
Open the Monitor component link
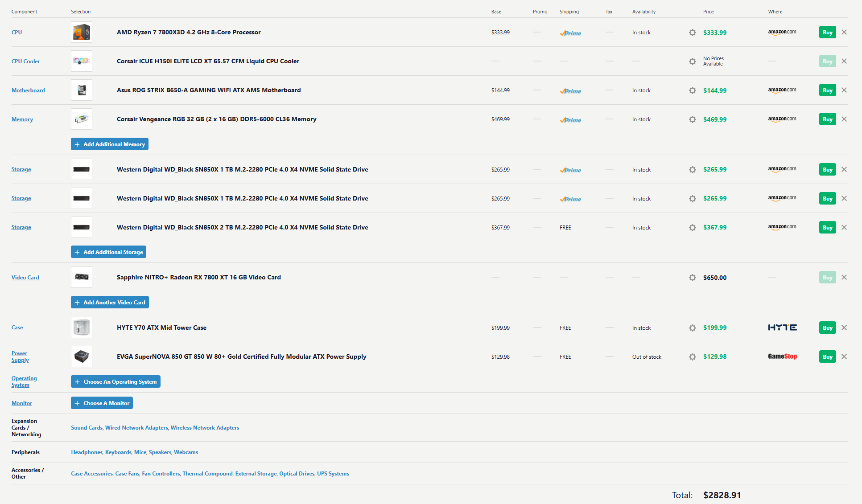pos(22,403)
